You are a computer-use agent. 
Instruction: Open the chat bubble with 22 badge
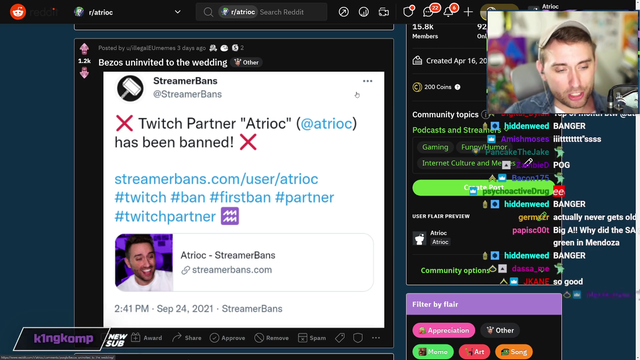coord(429,12)
